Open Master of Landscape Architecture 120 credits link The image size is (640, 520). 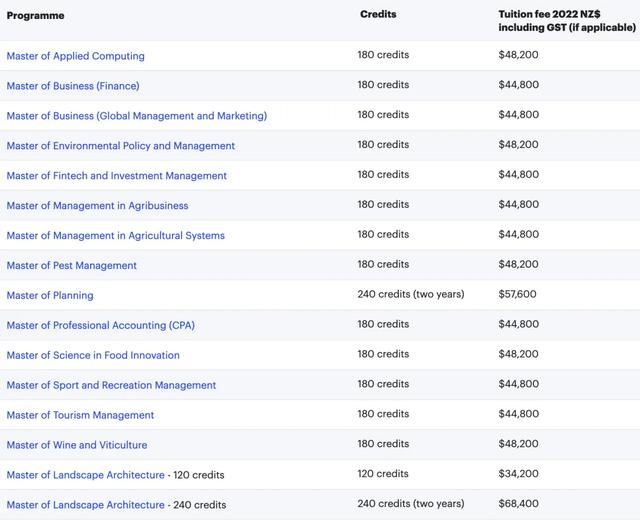85,475
